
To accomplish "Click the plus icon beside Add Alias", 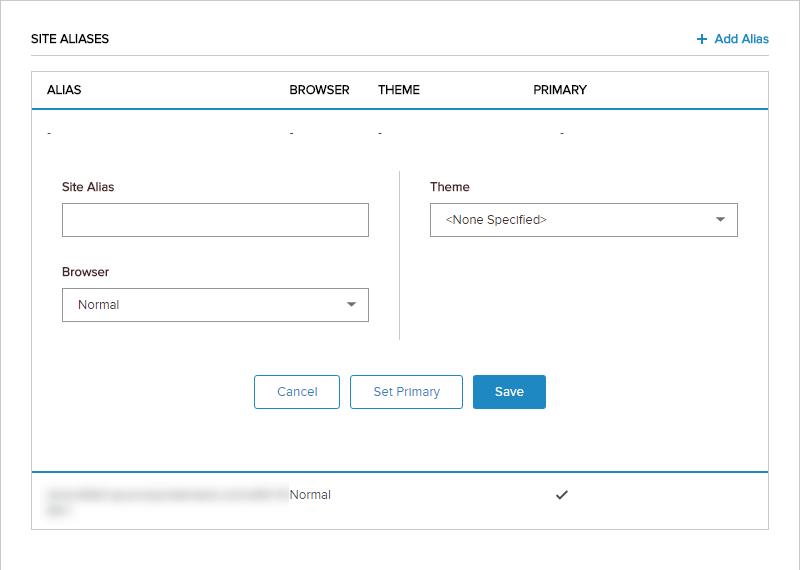I will 702,39.
